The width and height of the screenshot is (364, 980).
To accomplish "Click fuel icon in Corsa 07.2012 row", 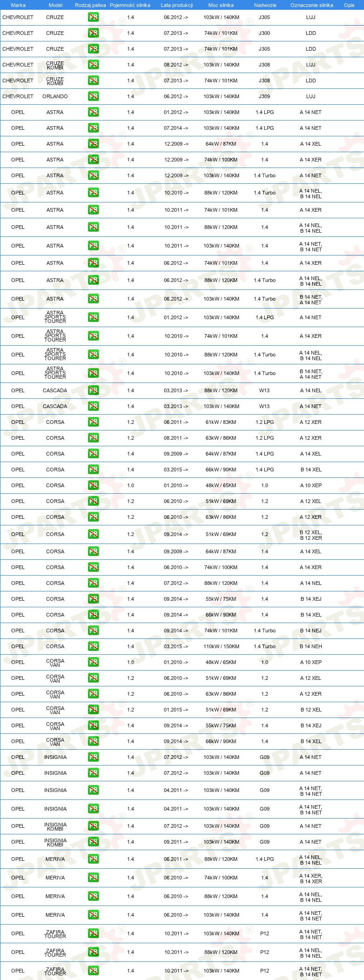I will point(94,583).
